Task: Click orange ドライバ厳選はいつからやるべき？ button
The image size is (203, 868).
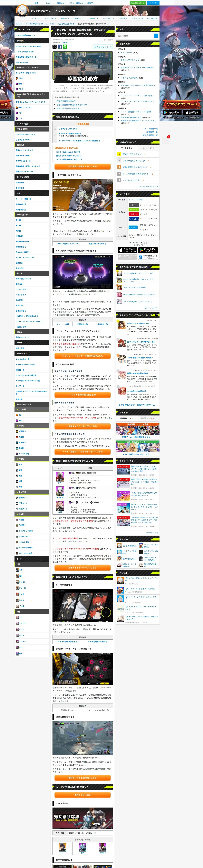Action: 82,452
